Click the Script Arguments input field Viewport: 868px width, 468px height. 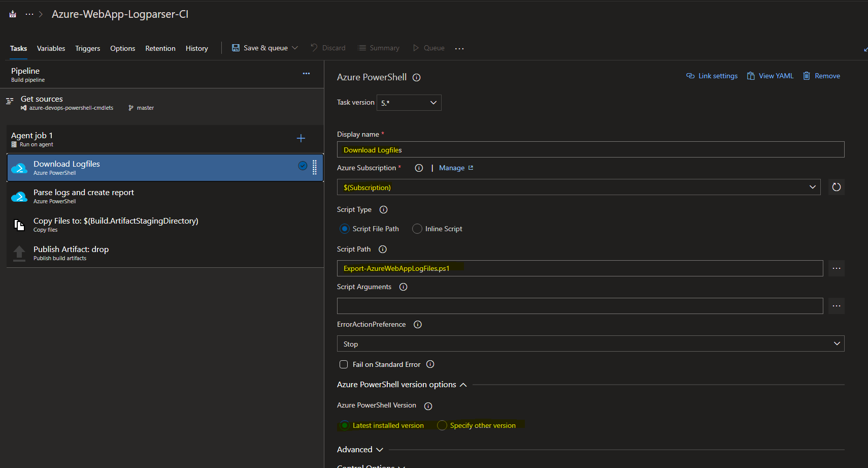pos(580,306)
